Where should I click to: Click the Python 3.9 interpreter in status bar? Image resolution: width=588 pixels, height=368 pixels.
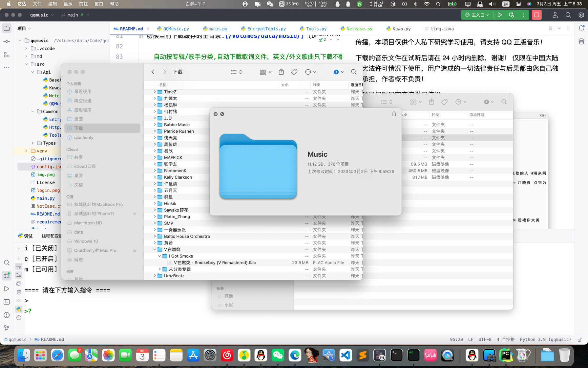pos(545,339)
